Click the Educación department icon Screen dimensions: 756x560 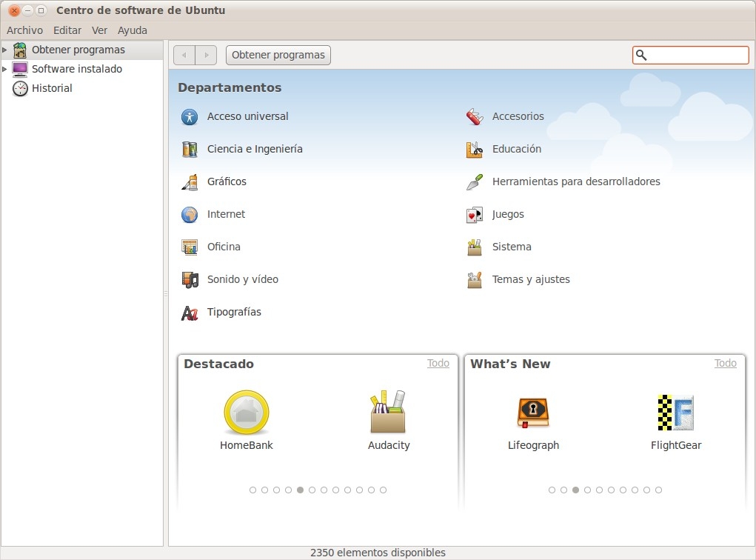[x=475, y=150]
